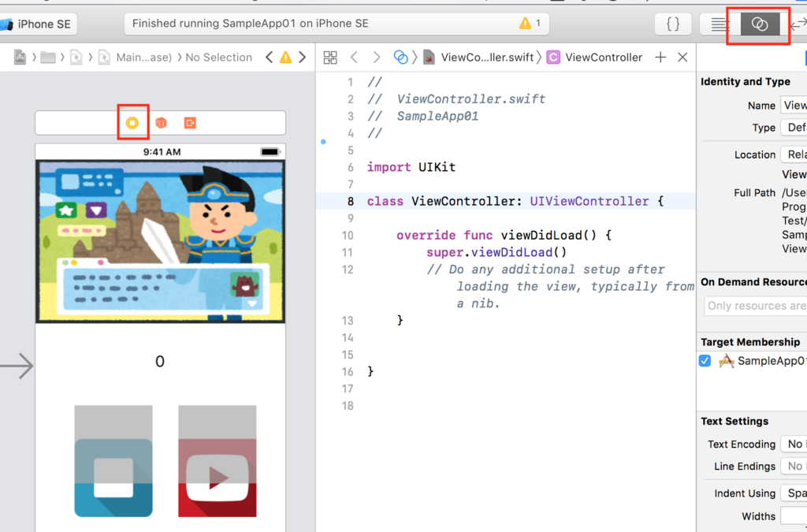Viewport: 807px width, 532px height.
Task: Toggle the Assistant editor overlapping circles button
Action: [x=760, y=24]
